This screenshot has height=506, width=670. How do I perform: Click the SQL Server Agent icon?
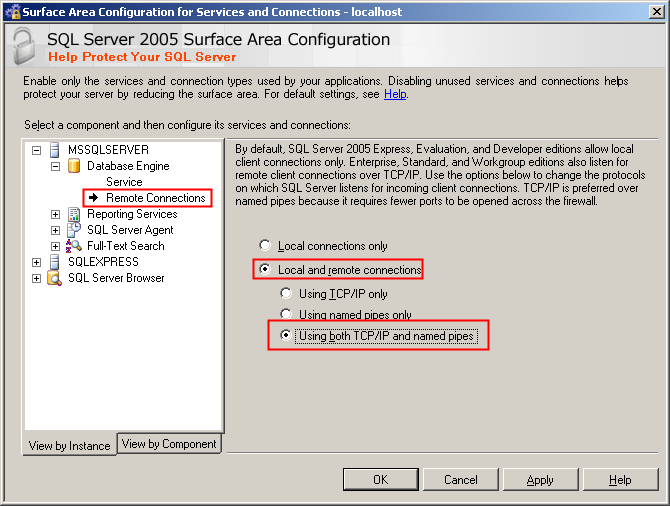click(74, 230)
